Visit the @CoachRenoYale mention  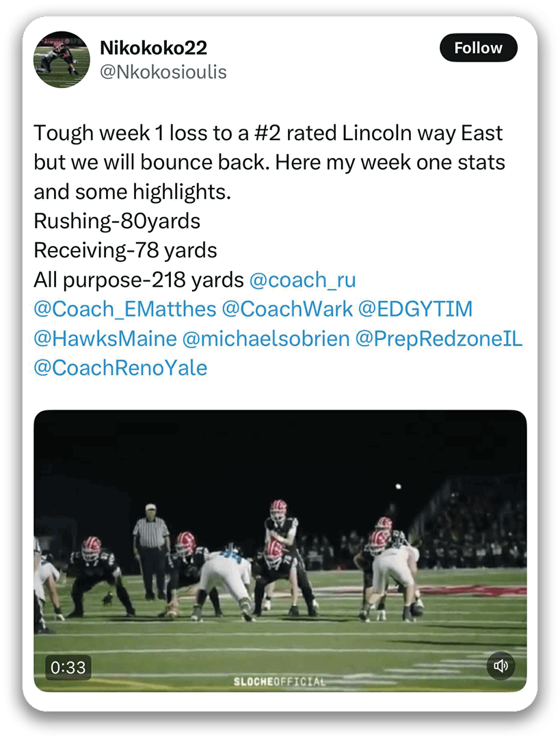click(x=120, y=369)
